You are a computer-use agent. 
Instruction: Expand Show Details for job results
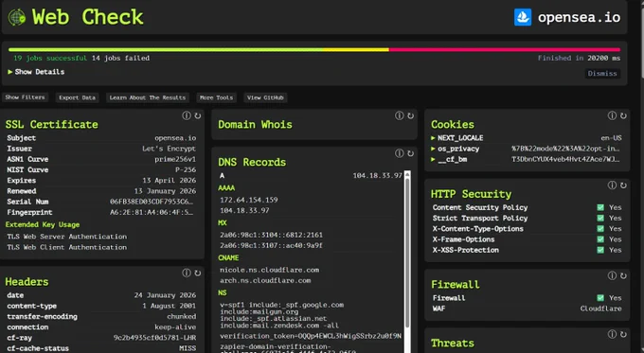[36, 72]
